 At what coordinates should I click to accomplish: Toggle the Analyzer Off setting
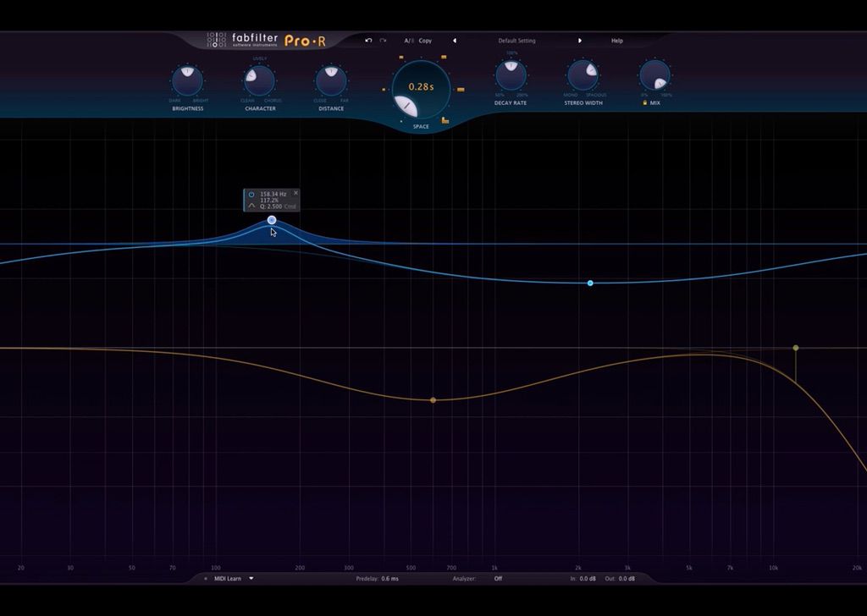pos(498,579)
